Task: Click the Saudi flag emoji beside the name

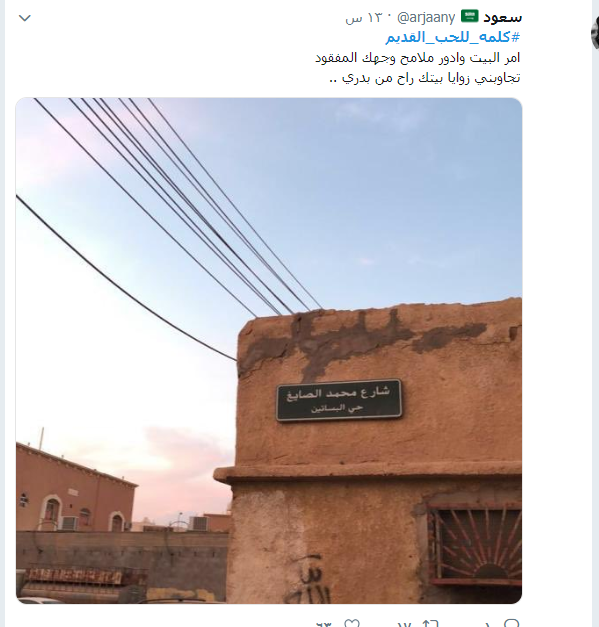Action: (x=469, y=16)
